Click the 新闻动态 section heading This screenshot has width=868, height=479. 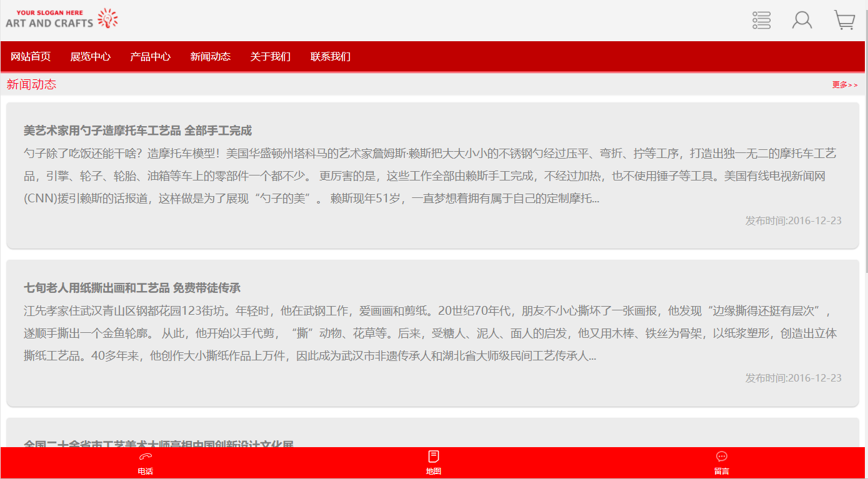click(x=31, y=84)
